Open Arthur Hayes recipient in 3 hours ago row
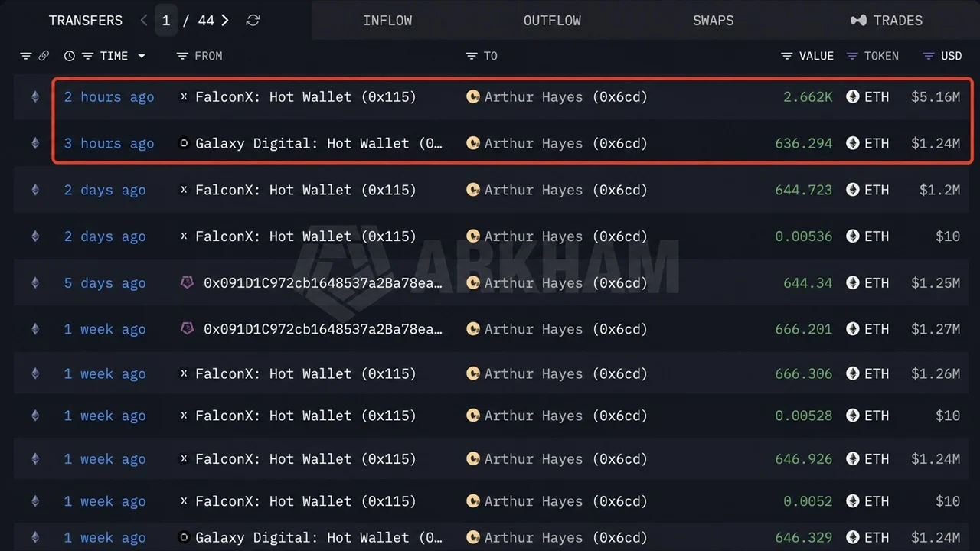Viewport: 980px width, 551px height. [x=566, y=143]
